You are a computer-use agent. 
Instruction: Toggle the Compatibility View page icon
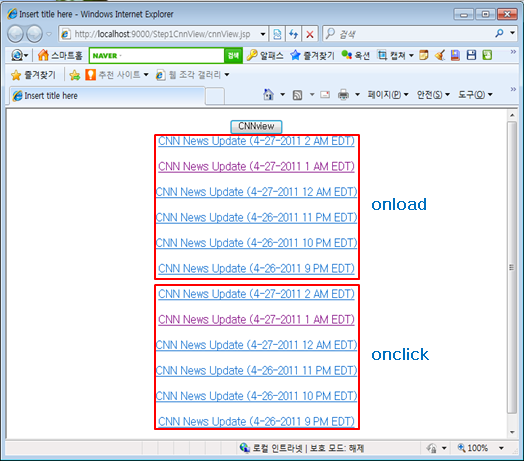pyautogui.click(x=277, y=34)
